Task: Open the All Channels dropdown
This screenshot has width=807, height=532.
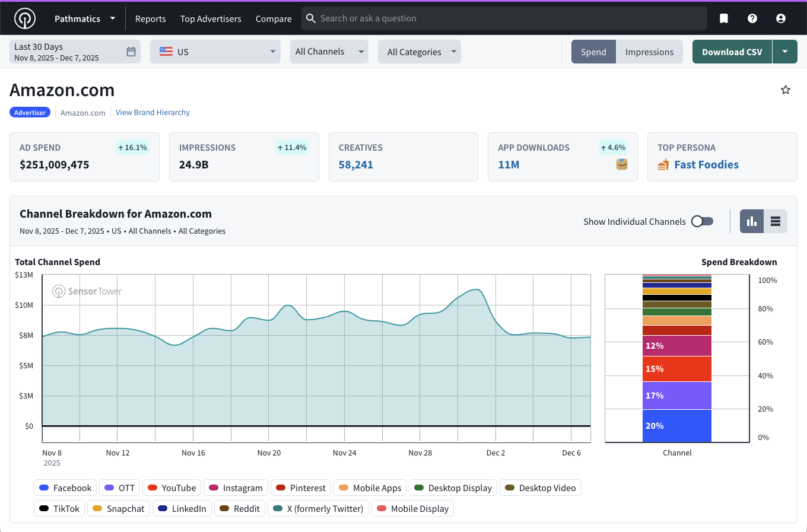Action: (x=329, y=52)
